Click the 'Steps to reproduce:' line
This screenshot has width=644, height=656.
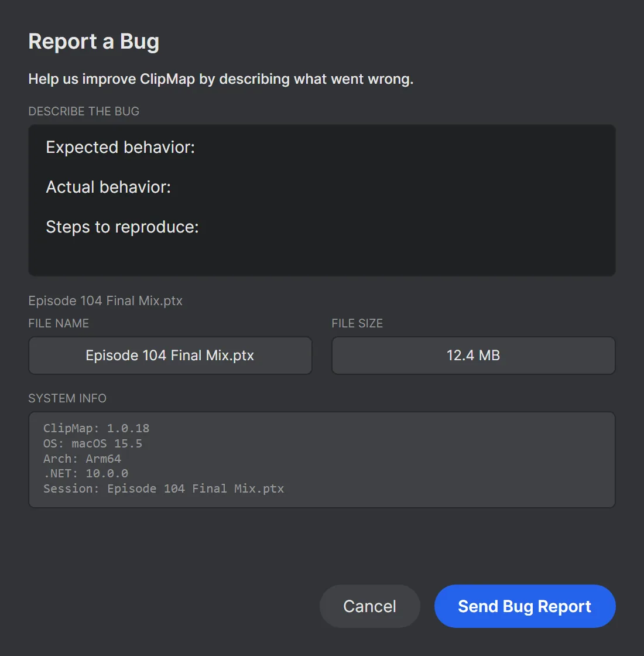pyautogui.click(x=122, y=227)
